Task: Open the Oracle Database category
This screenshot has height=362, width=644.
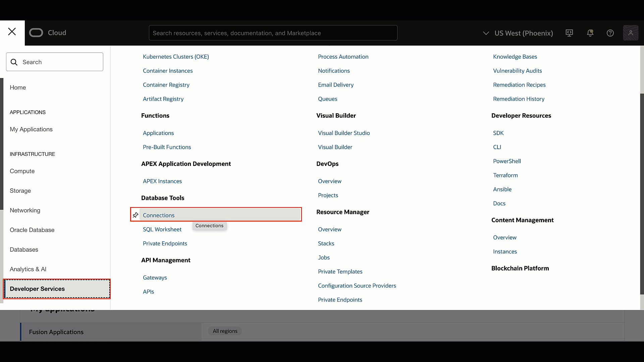Action: point(32,230)
